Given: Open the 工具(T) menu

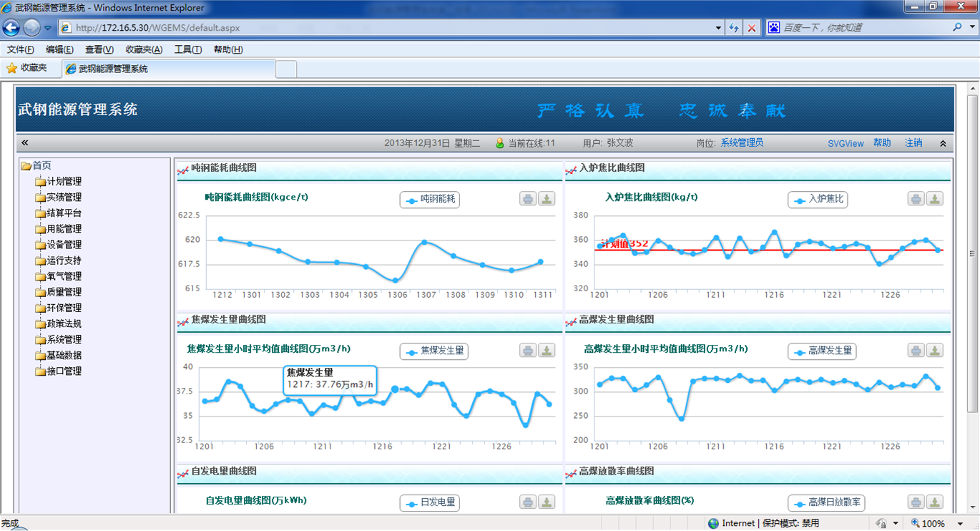Looking at the screenshot, I should [x=188, y=50].
